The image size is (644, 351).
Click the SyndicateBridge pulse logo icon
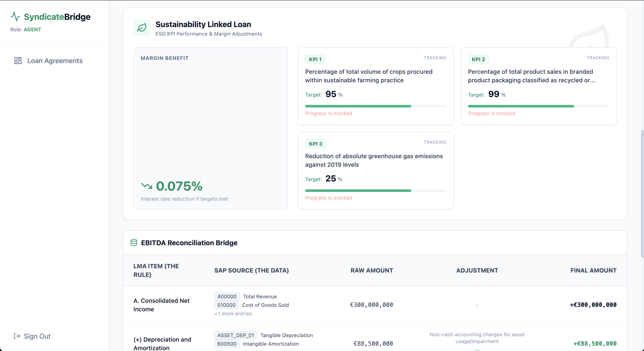[15, 17]
